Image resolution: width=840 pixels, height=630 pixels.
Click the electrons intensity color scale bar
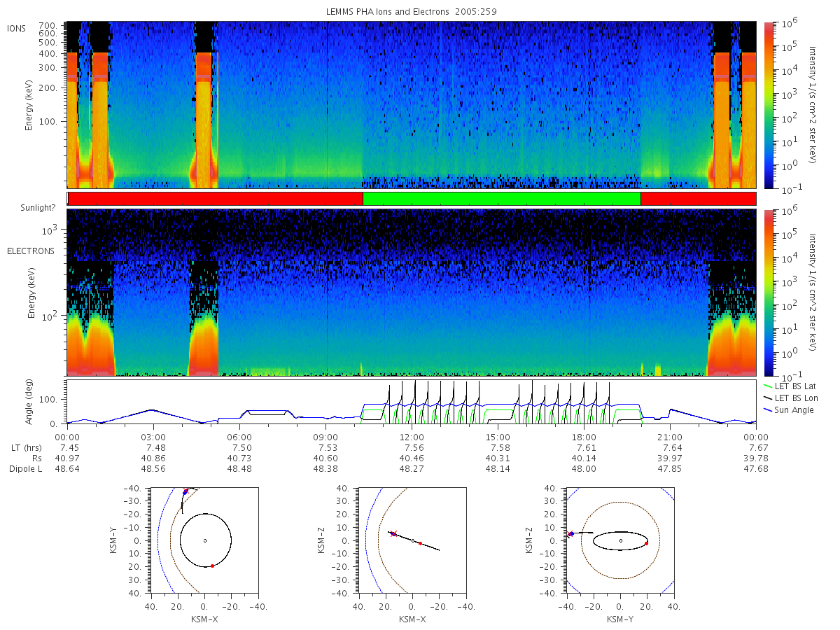coord(769,293)
